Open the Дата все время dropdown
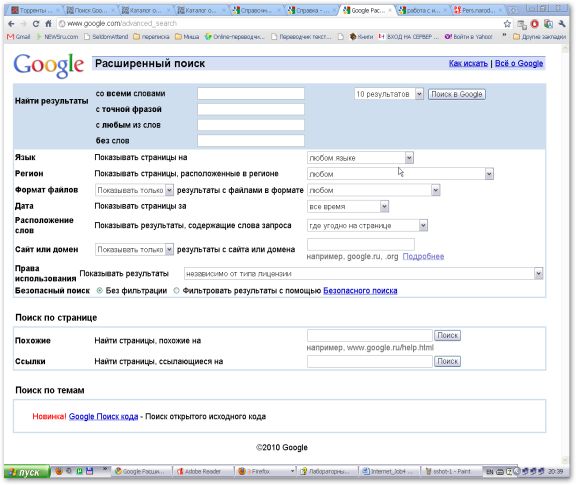This screenshot has height=485, width=576. coord(348,206)
